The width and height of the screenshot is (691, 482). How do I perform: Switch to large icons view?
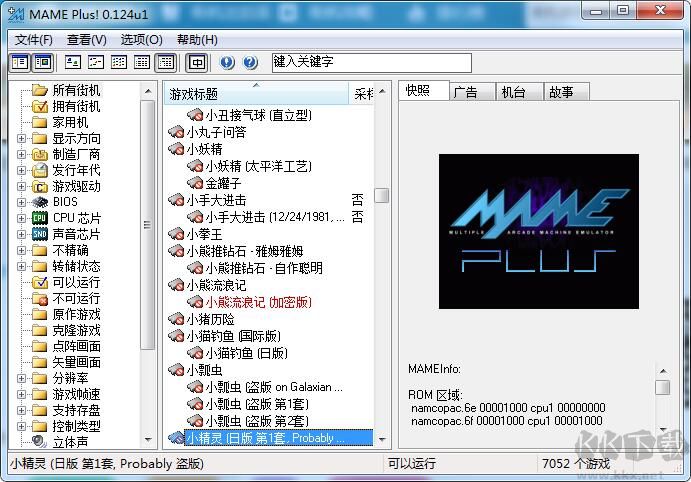click(x=73, y=62)
